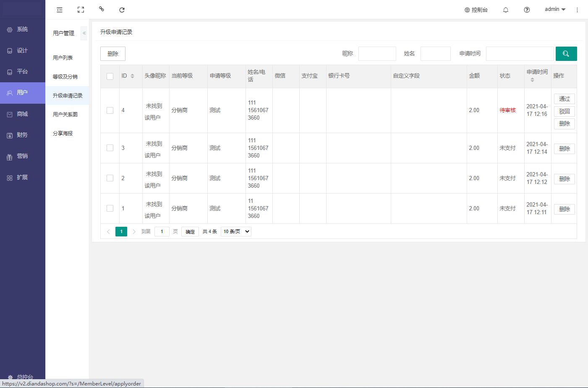Go to 用户关系图 submenu item

coord(65,114)
